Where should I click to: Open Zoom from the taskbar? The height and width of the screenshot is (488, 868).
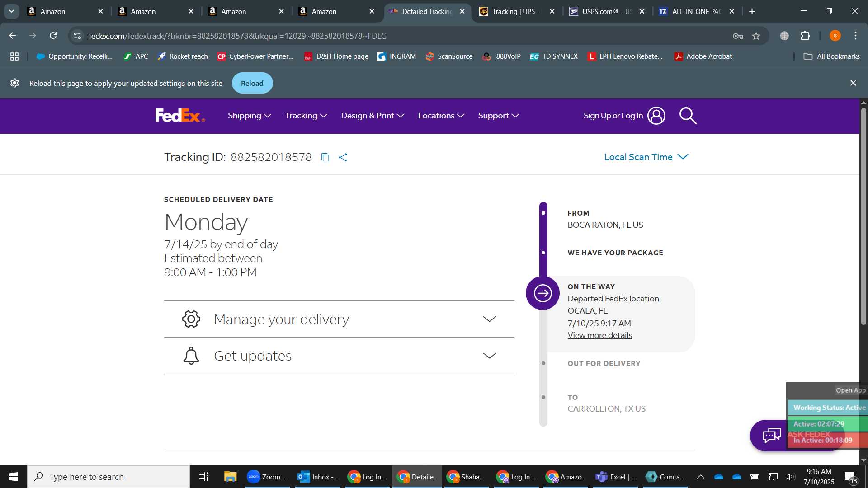point(267,477)
